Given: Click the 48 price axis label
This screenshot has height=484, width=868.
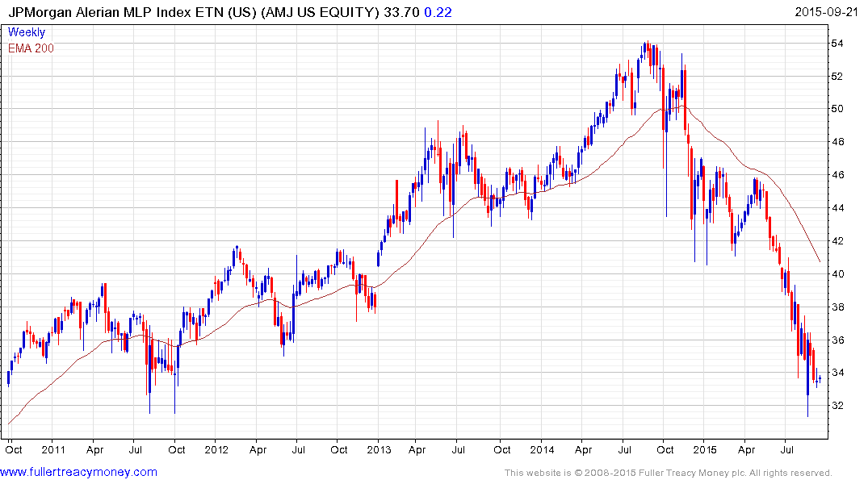Looking at the screenshot, I should 837,142.
